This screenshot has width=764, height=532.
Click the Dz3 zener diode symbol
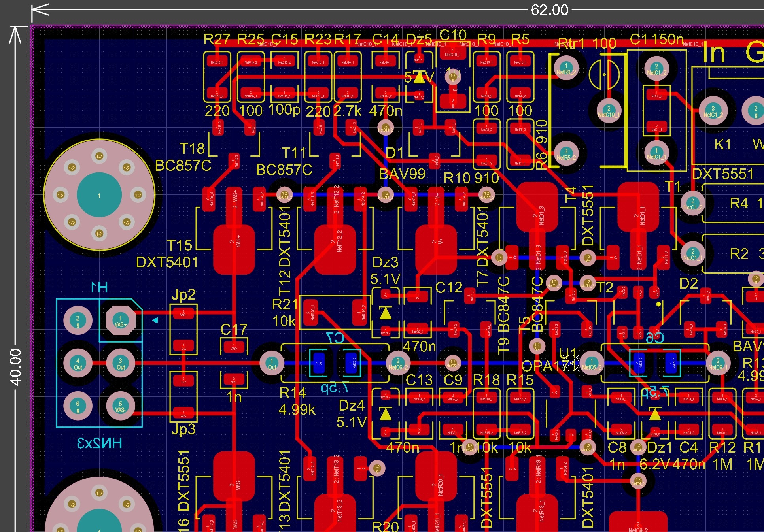tap(385, 313)
